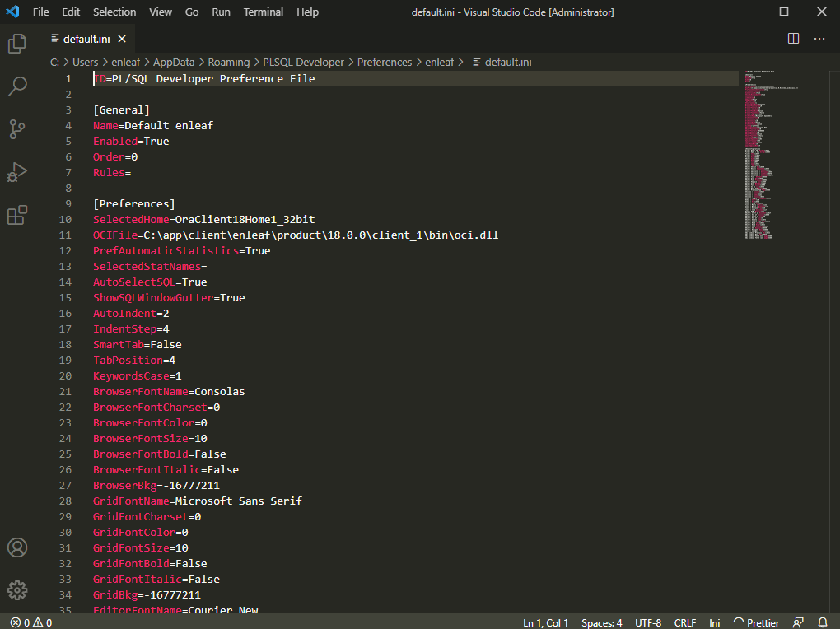
Task: Click Ln 1, Col 1 position indicator
Action: click(x=545, y=622)
